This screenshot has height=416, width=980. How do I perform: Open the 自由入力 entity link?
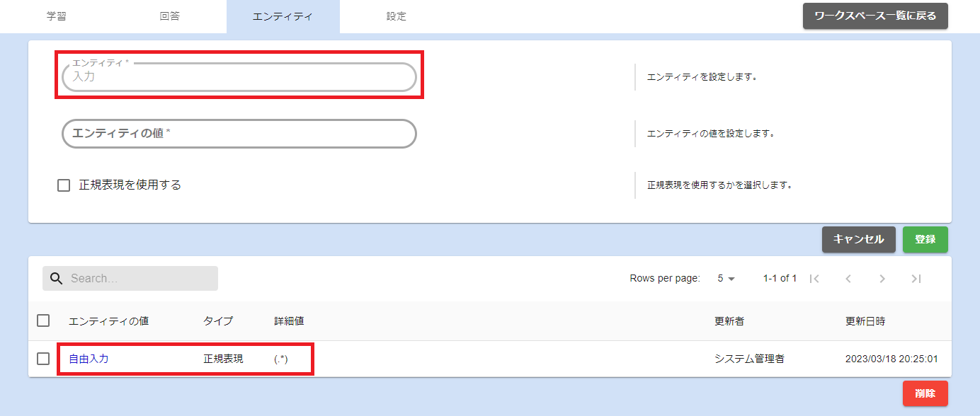[89, 359]
